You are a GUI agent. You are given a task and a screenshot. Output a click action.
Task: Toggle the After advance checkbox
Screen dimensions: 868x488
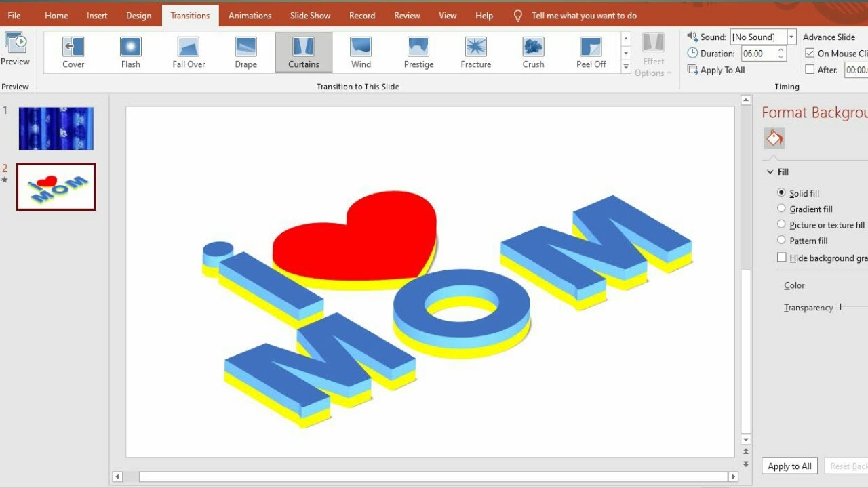coord(810,69)
